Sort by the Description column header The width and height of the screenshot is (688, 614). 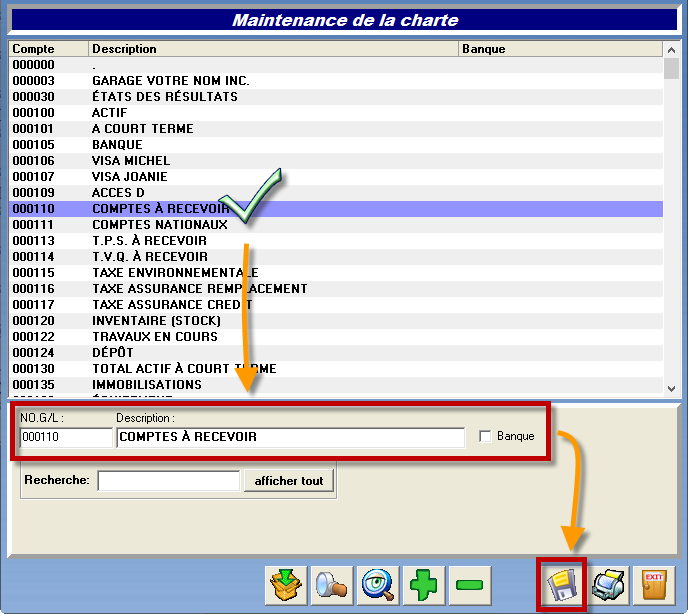point(273,49)
